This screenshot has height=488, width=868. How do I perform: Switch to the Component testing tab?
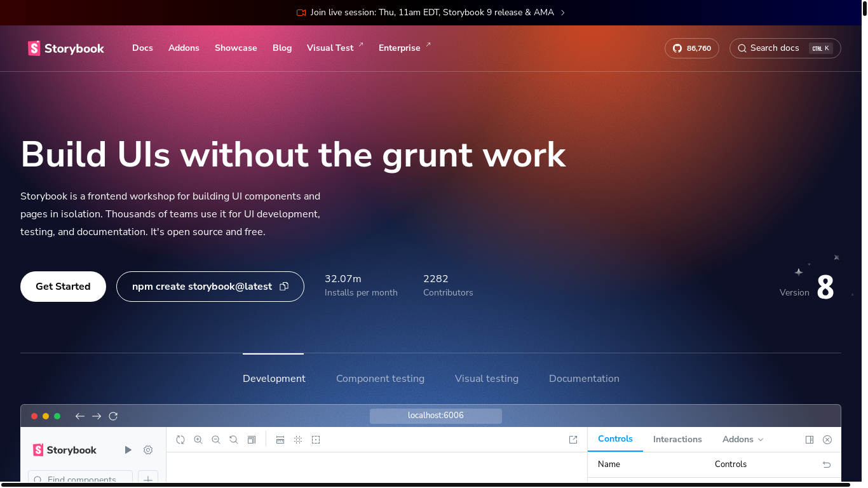380,379
